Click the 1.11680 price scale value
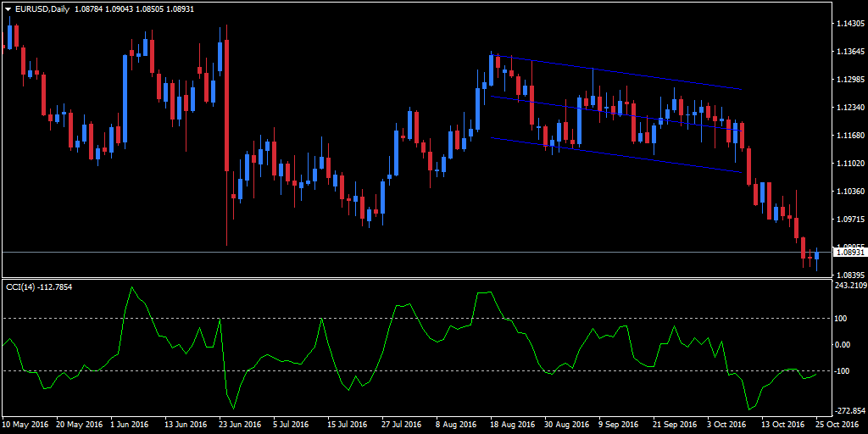868x434 pixels. 851,135
